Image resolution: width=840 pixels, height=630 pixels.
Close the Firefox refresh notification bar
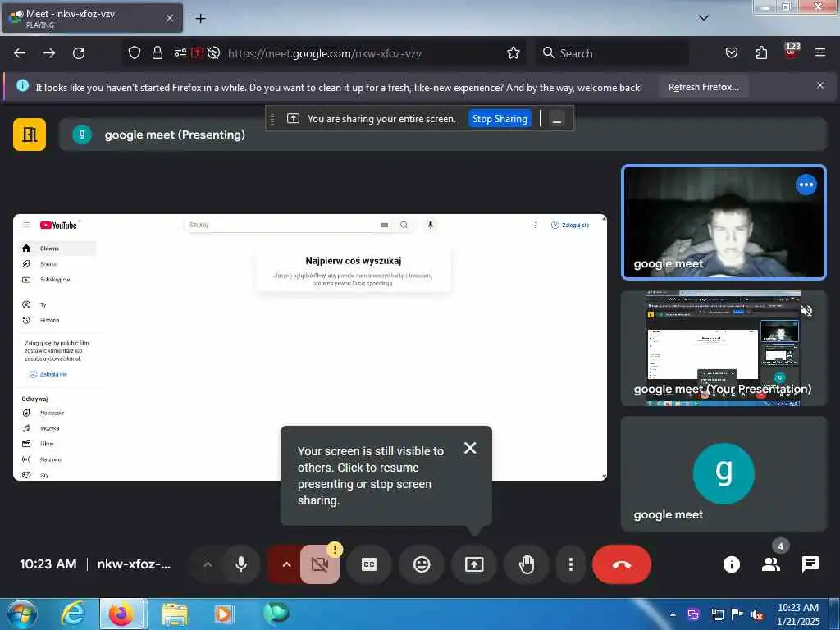[x=820, y=85]
